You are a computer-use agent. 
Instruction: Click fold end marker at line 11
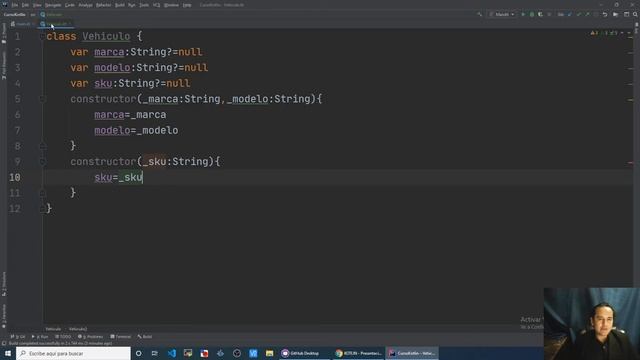42,193
